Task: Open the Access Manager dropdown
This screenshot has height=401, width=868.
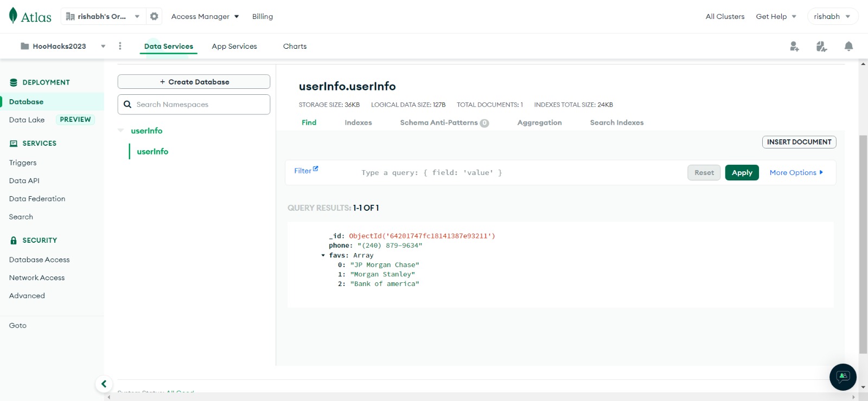Action: coord(205,16)
